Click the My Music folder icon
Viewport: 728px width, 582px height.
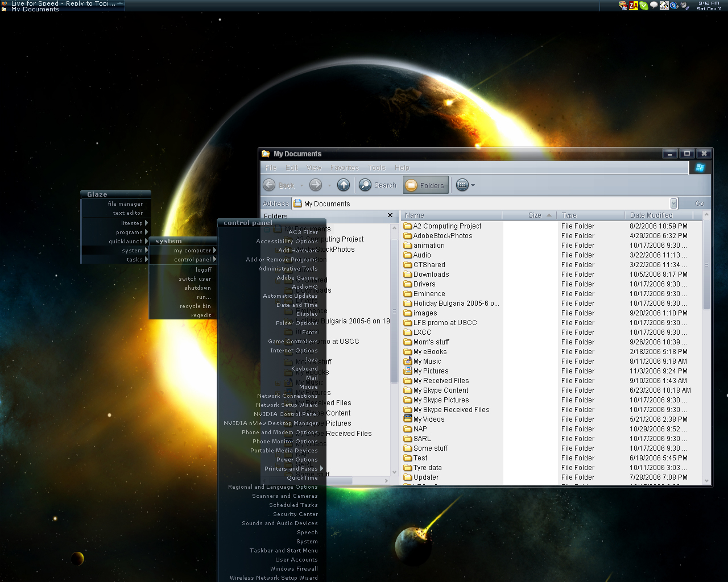408,361
